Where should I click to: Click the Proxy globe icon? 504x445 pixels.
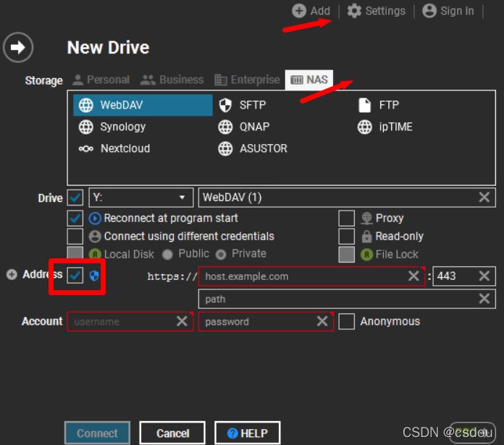pos(366,219)
